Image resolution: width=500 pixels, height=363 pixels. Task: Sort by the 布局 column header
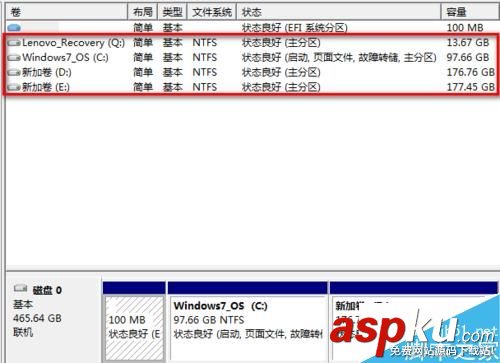pos(143,12)
